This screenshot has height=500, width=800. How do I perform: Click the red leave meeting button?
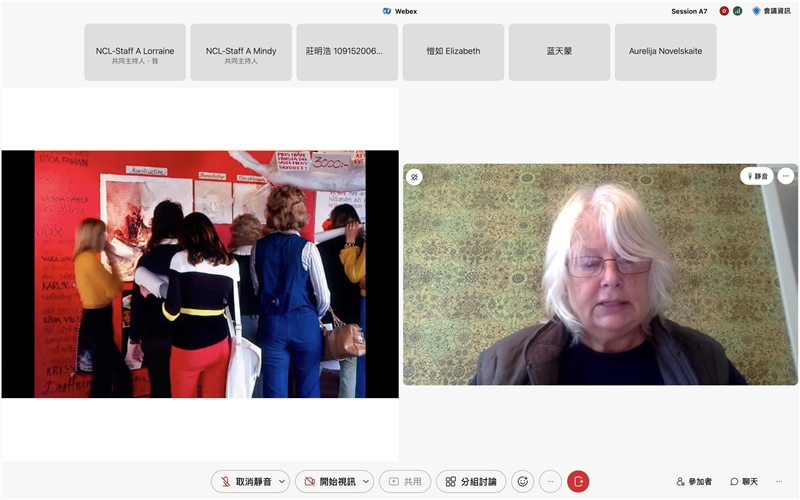coord(578,481)
